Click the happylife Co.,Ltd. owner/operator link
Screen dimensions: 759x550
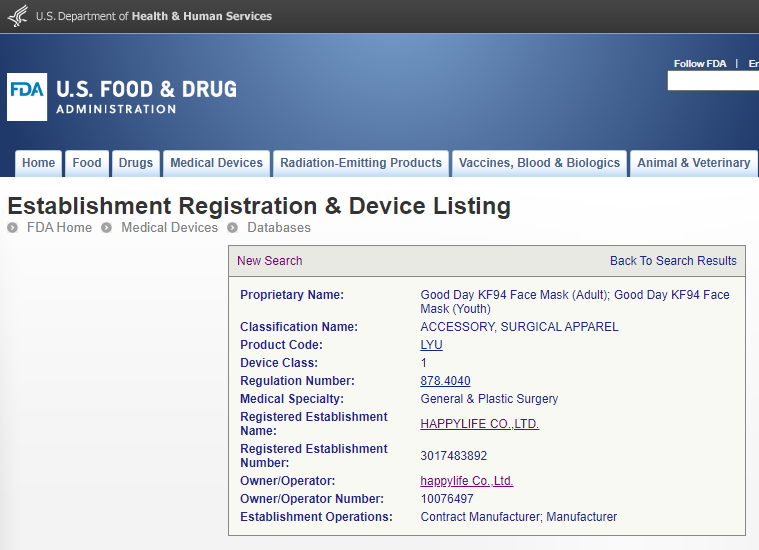tap(466, 481)
